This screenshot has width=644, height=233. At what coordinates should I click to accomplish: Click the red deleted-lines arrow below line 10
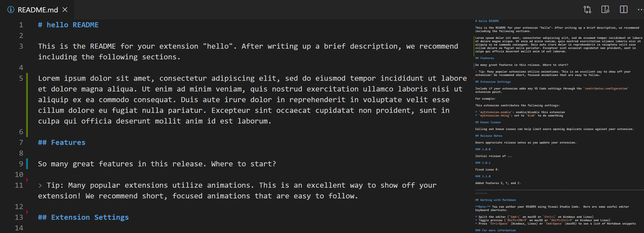[x=27, y=180]
